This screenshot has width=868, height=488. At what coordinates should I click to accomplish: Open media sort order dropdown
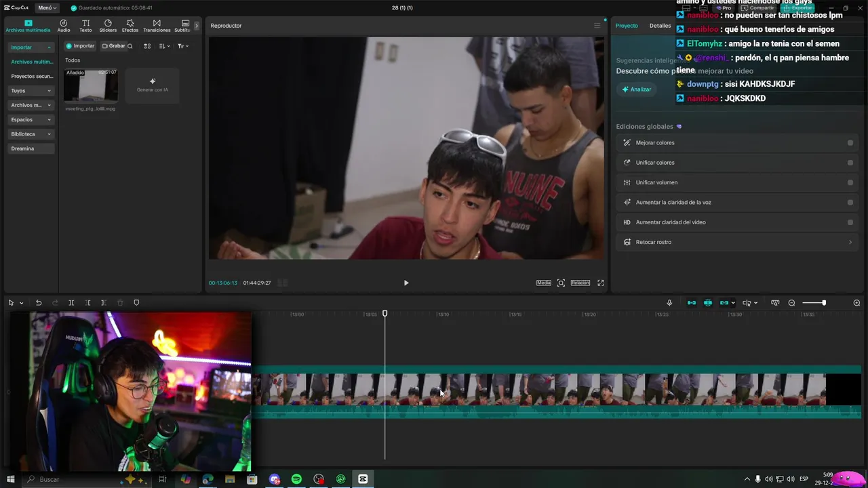click(x=164, y=46)
